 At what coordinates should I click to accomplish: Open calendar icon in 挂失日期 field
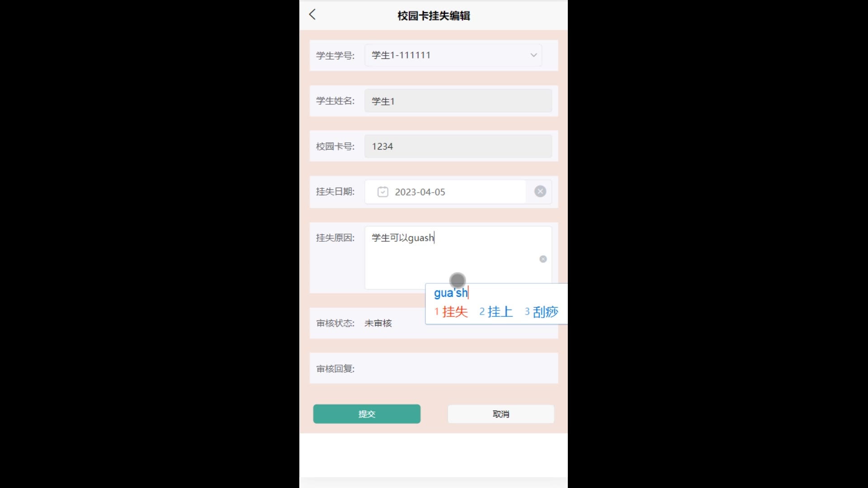coord(382,192)
